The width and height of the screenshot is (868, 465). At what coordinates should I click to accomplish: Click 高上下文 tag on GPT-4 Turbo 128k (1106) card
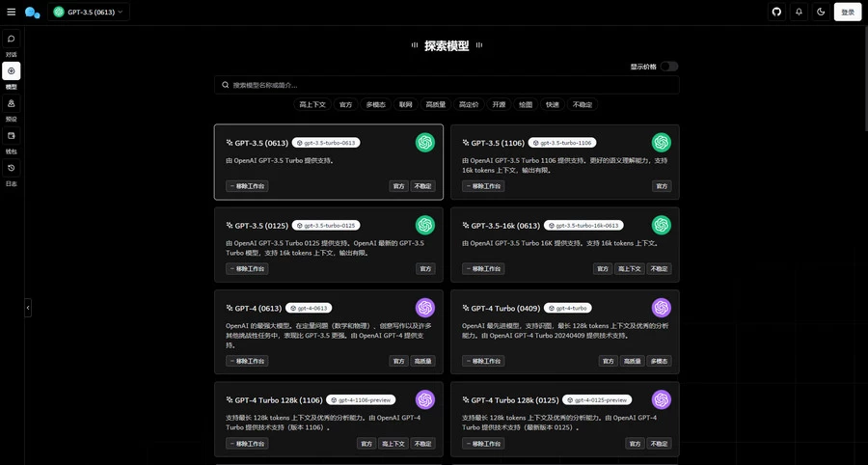pyautogui.click(x=393, y=444)
